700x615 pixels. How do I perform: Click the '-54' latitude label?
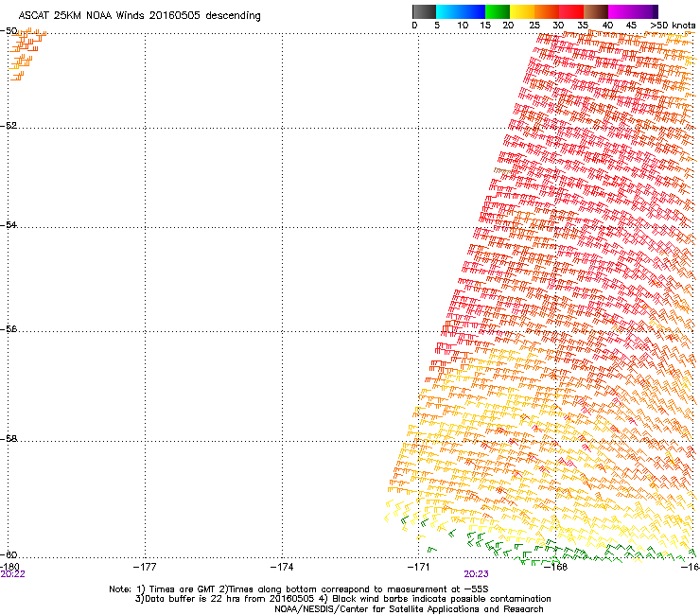pyautogui.click(x=9, y=224)
